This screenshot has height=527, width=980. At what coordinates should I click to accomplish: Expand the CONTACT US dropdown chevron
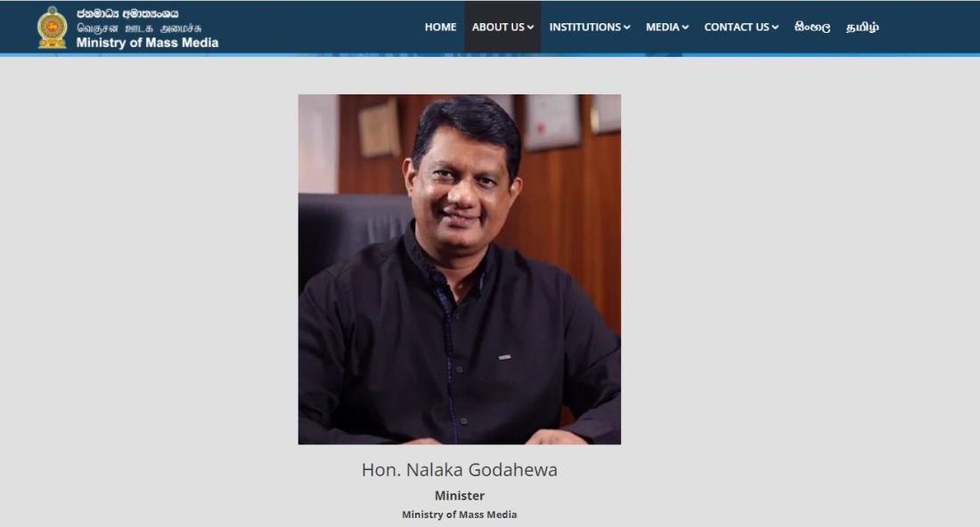775,28
